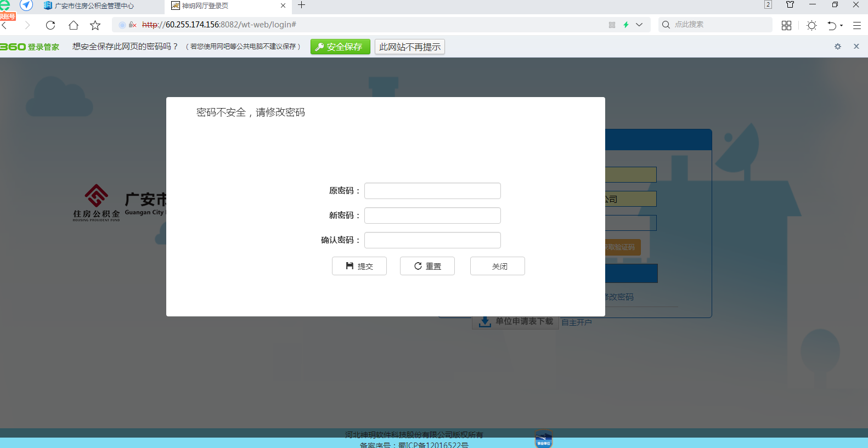Bookmark page with star icon
The width and height of the screenshot is (868, 448).
(95, 25)
